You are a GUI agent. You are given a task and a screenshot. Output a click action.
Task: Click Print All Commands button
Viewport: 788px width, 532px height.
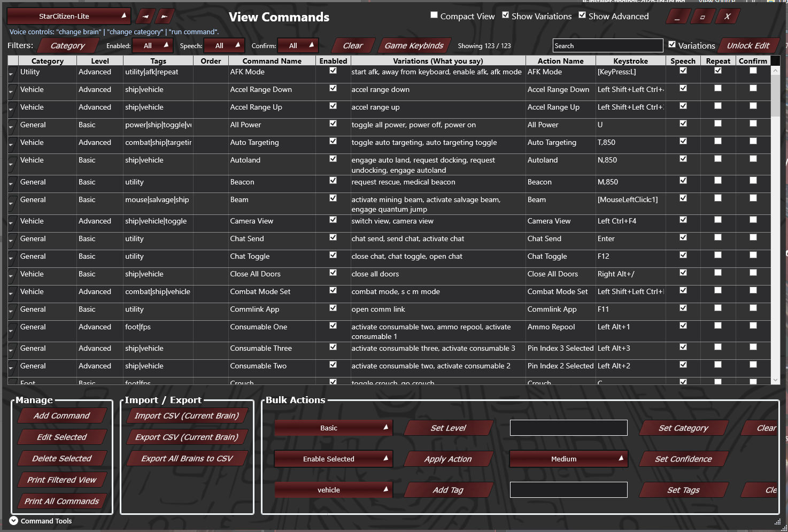coord(62,501)
